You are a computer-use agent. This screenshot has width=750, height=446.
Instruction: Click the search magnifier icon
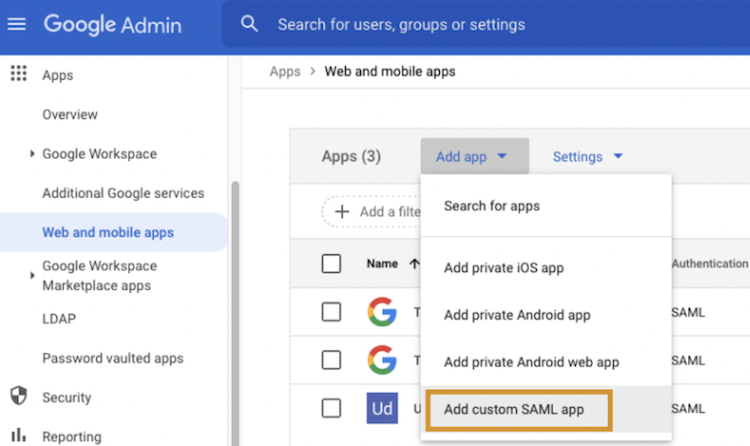[250, 24]
